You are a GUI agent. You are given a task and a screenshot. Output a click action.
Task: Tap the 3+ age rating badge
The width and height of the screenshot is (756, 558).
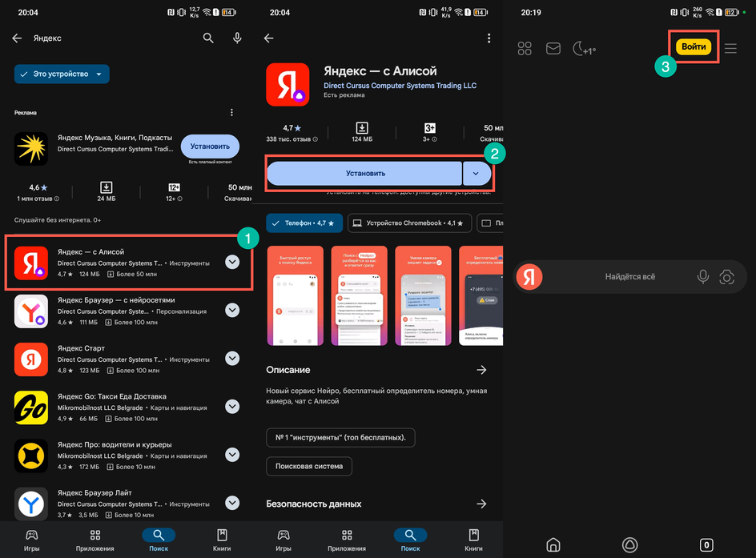pyautogui.click(x=429, y=128)
